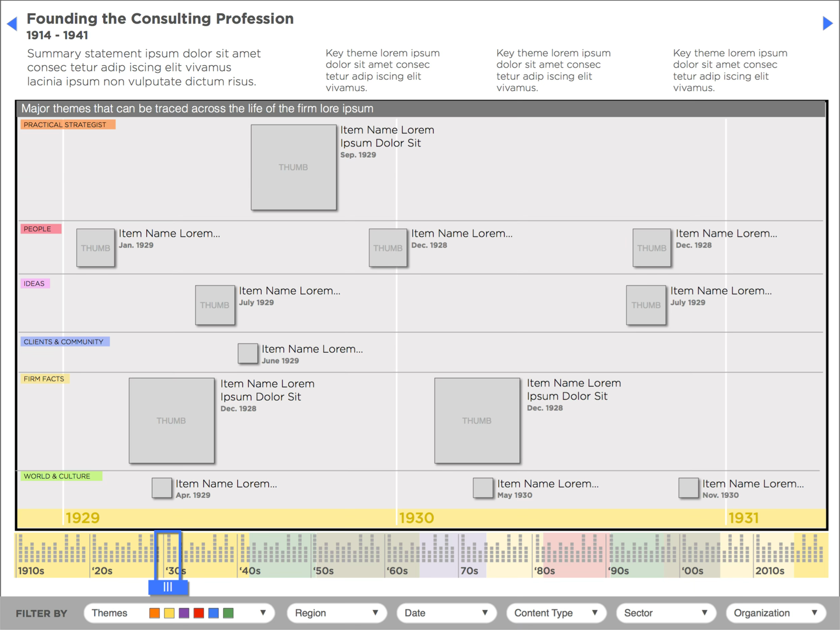Jump to the '00s on the decade bar
Image resolution: width=840 pixels, height=630 pixels.
point(692,571)
